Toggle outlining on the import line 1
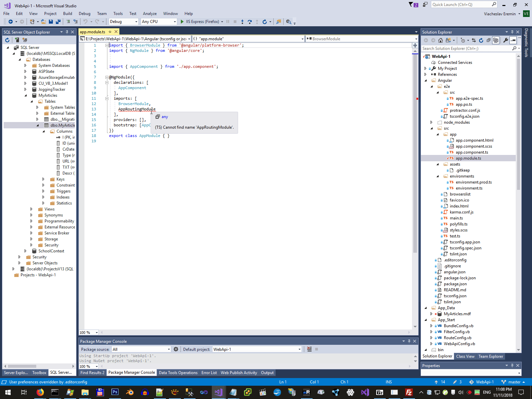This screenshot has height=399, width=532. pyautogui.click(x=107, y=45)
